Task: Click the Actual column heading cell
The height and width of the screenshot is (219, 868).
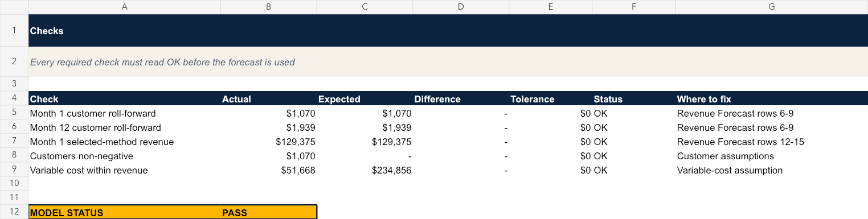Action: tap(268, 98)
